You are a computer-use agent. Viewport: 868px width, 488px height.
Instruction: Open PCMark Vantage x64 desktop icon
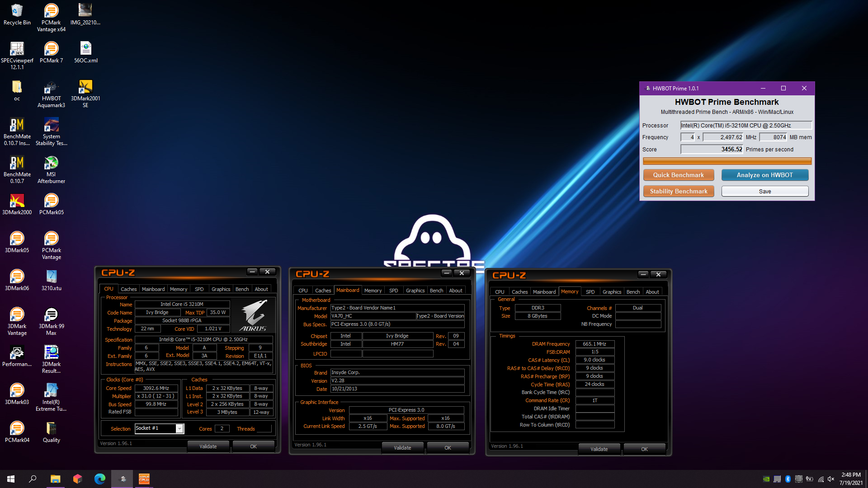[x=51, y=18]
